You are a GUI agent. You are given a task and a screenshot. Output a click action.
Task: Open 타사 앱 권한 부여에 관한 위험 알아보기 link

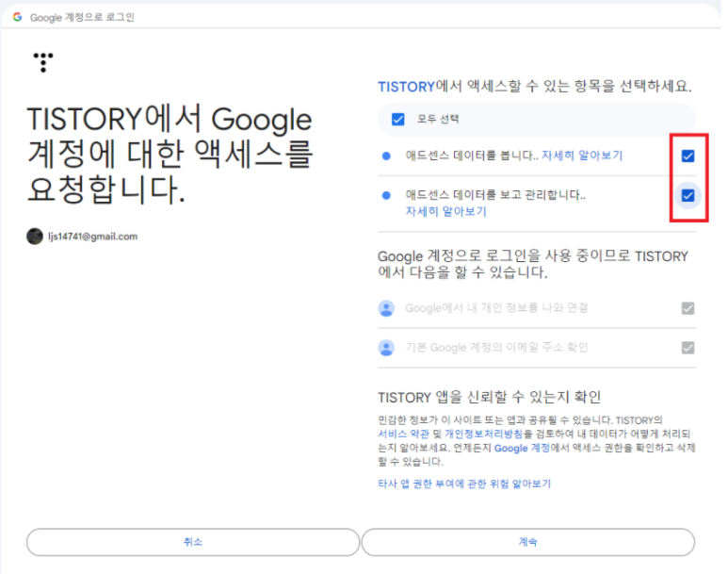[x=464, y=484]
